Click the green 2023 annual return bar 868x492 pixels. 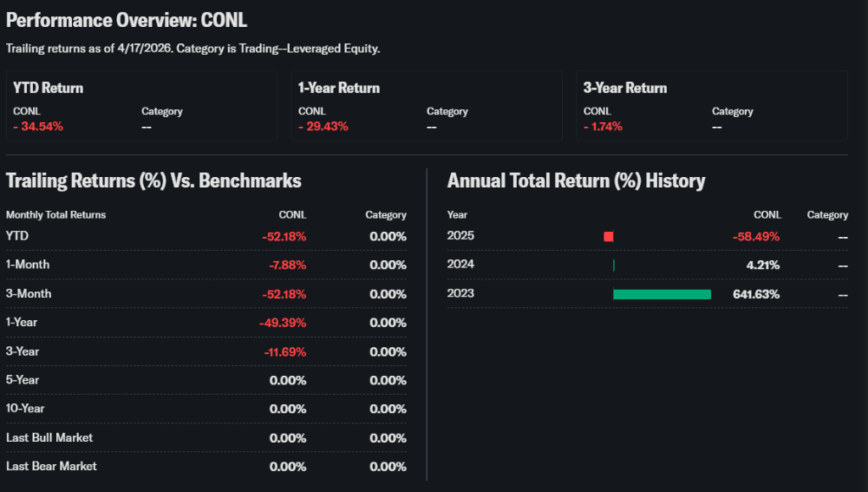pos(662,294)
